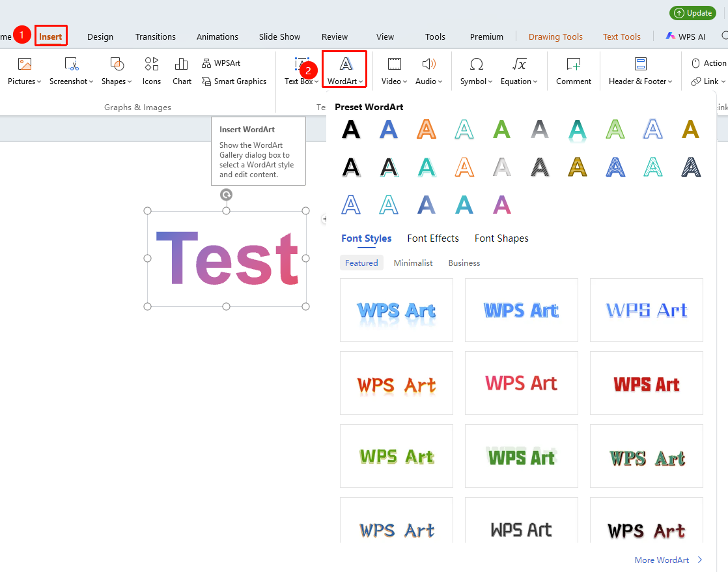Expand the Screenshot dropdown arrow
This screenshot has height=572, width=728.
point(91,82)
